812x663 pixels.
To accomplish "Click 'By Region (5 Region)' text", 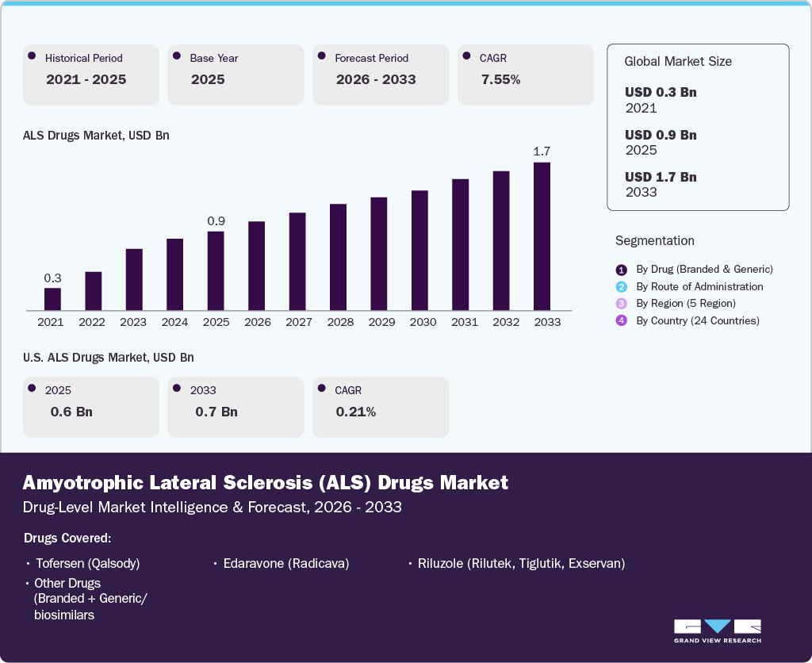I will click(x=686, y=304).
